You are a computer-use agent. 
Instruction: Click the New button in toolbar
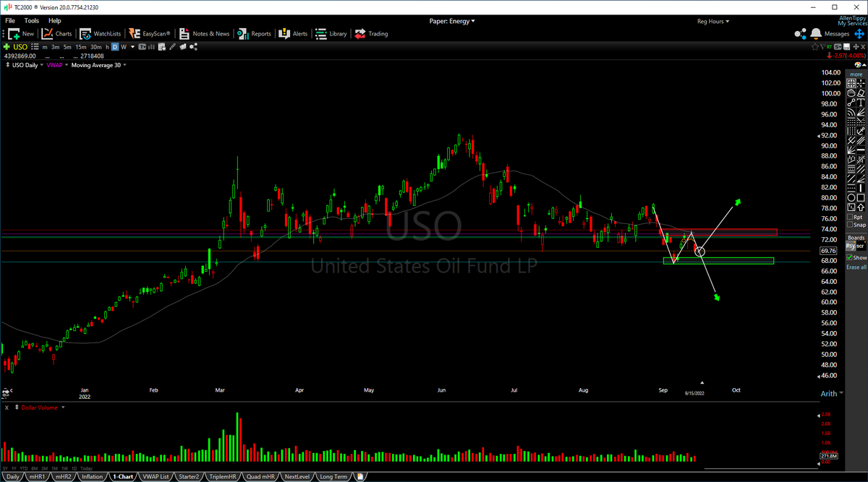point(21,33)
